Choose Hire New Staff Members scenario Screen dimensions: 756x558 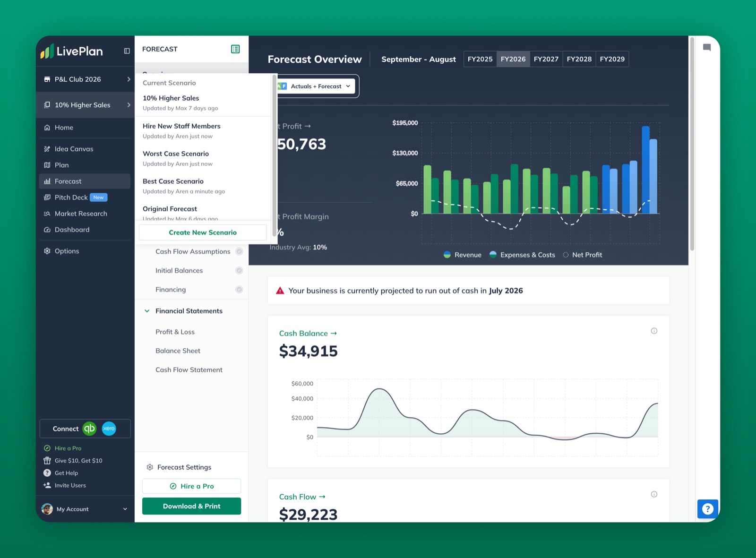pyautogui.click(x=203, y=130)
